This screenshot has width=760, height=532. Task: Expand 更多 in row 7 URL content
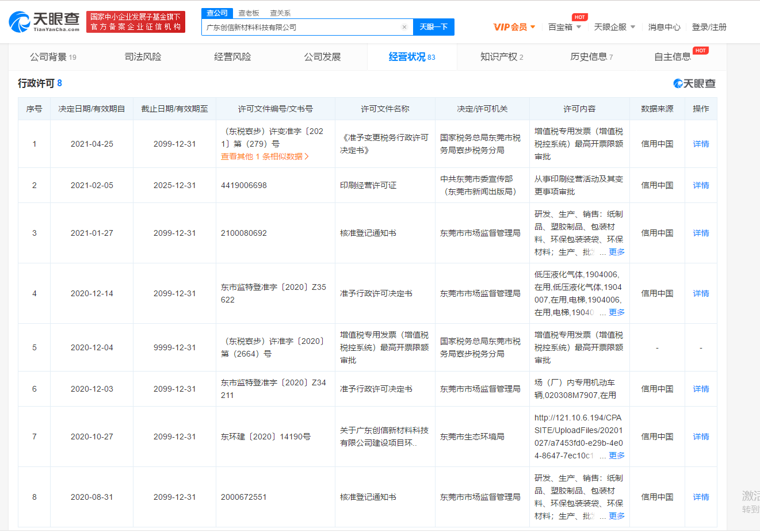tap(616, 456)
